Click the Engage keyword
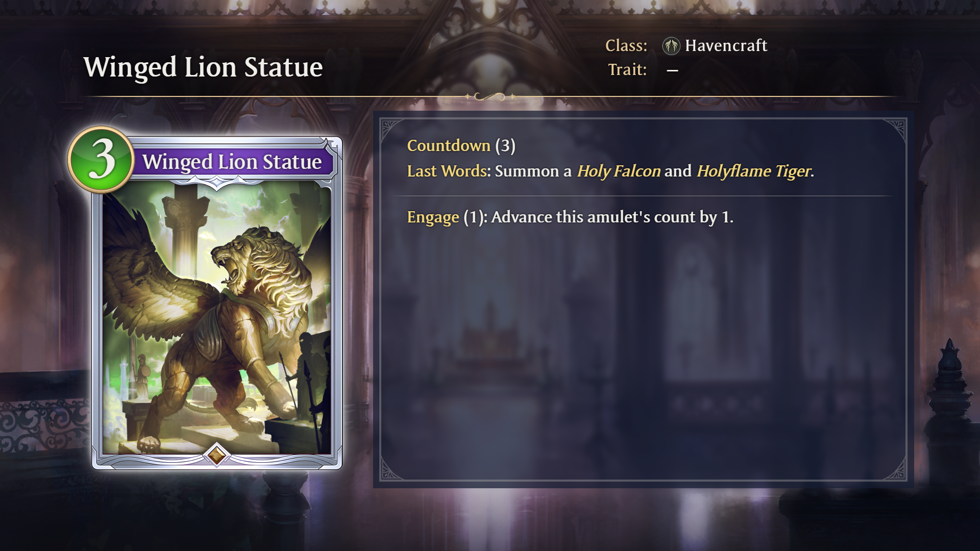This screenshot has height=551, width=980. 433,217
